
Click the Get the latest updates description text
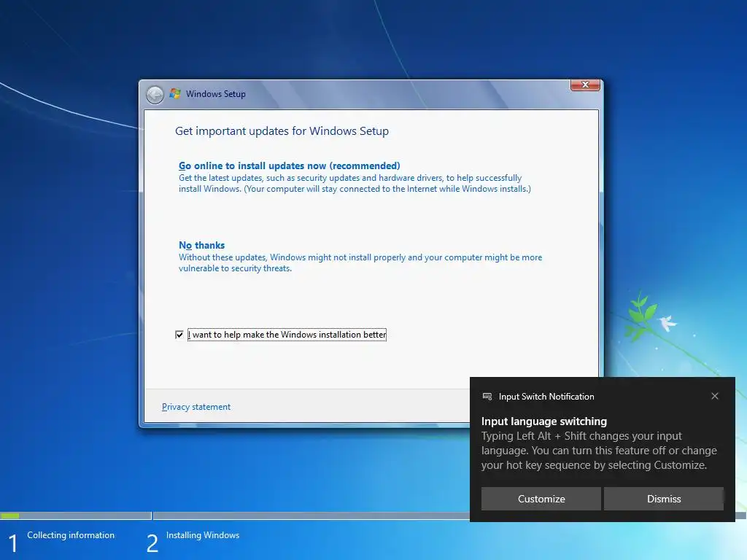[x=355, y=183]
